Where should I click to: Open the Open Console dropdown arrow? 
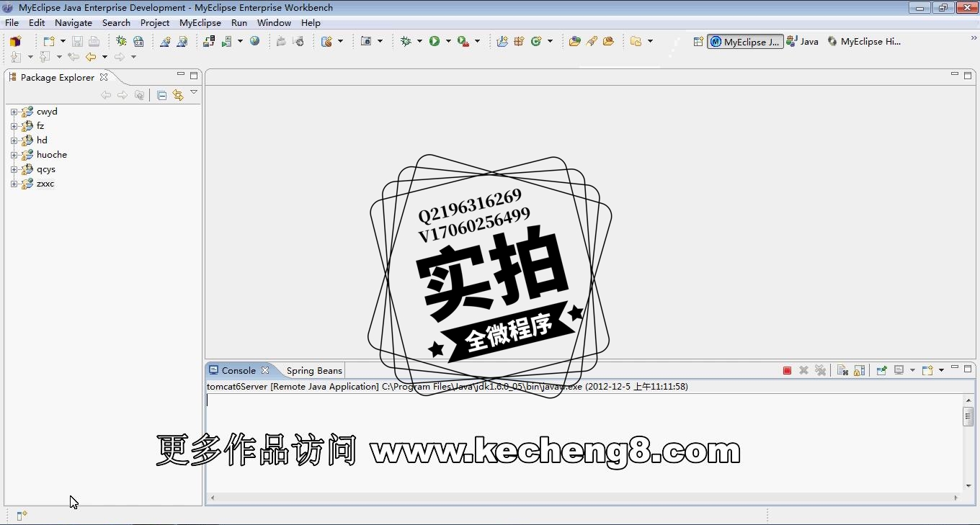[x=941, y=370]
